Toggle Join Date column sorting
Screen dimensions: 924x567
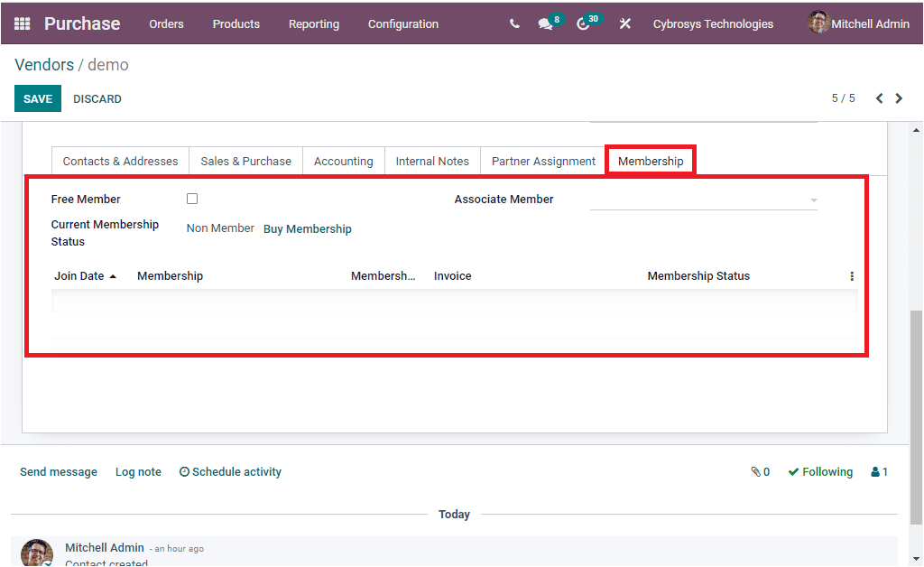coord(79,275)
